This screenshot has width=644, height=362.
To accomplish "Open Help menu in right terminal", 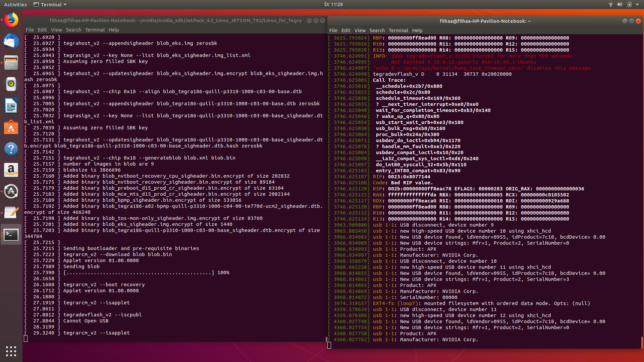I will (417, 31).
